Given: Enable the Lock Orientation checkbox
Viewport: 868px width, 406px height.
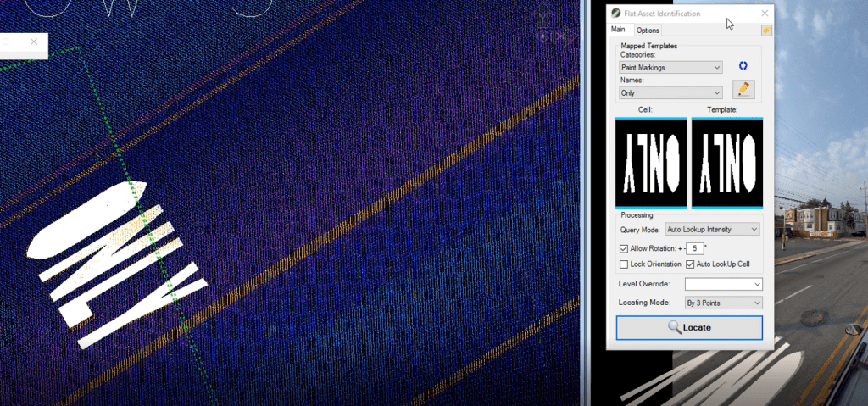Looking at the screenshot, I should [625, 265].
